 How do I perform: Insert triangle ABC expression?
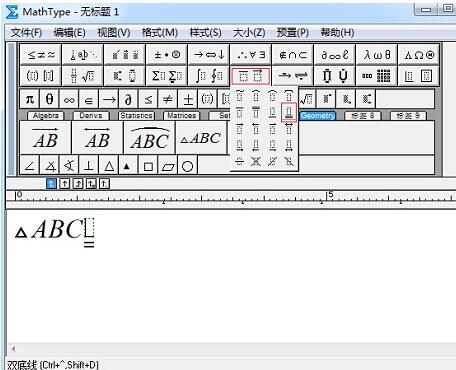tap(201, 138)
